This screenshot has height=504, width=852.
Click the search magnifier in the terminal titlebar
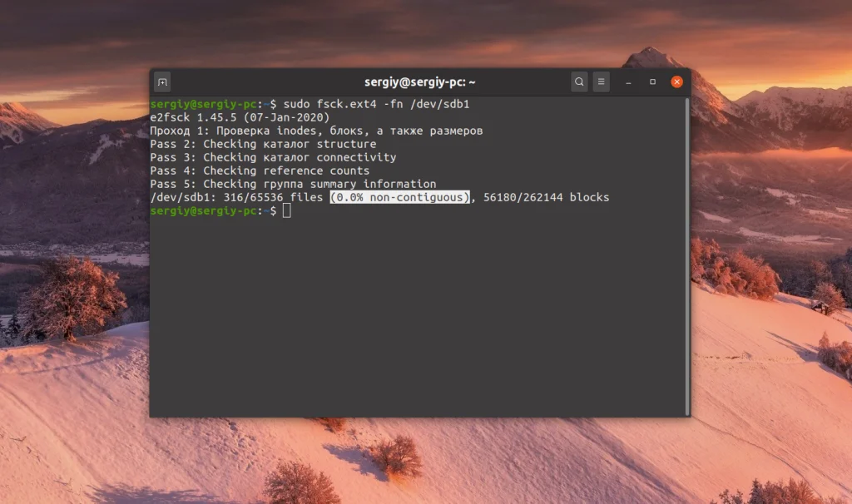pyautogui.click(x=579, y=82)
